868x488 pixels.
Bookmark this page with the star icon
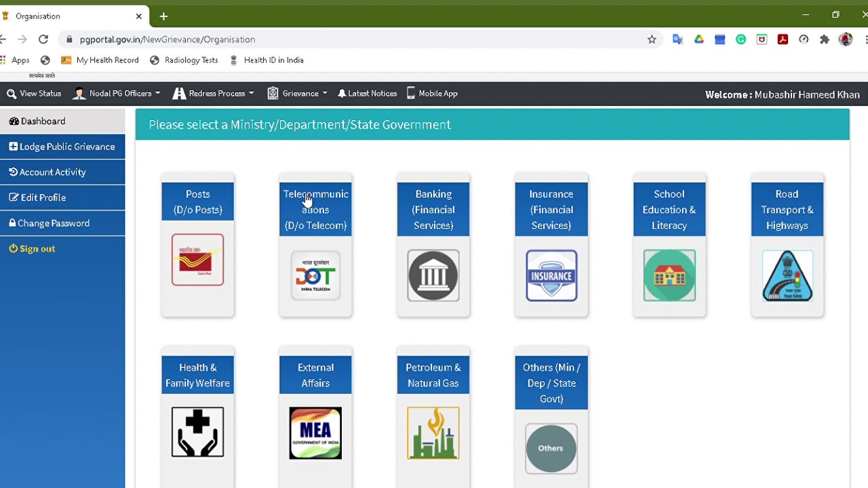point(652,39)
